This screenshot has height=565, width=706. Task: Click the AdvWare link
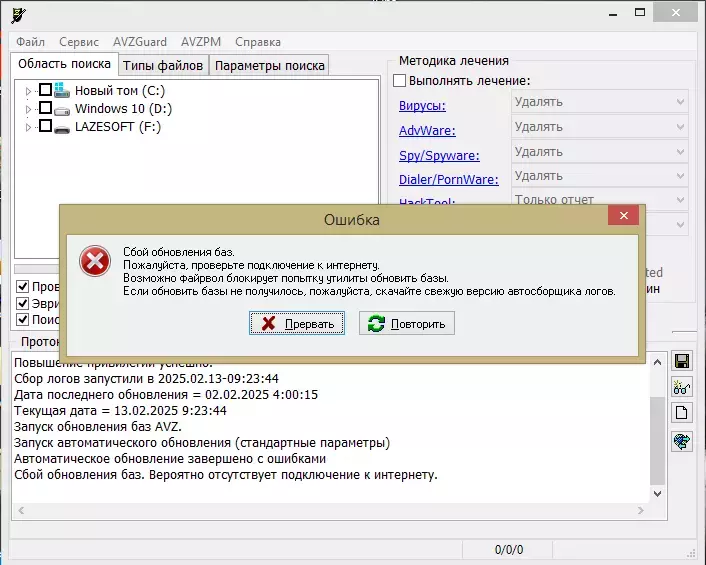point(427,131)
